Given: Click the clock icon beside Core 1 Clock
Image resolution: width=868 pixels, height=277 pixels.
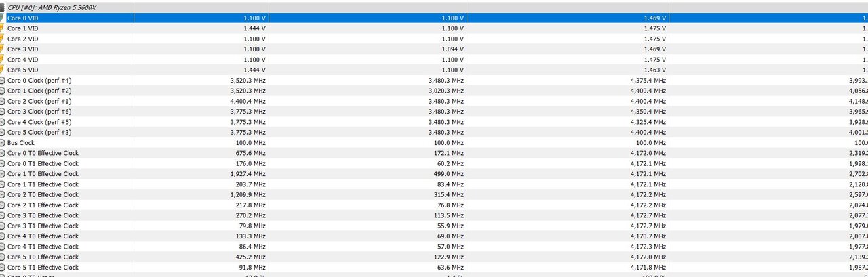Looking at the screenshot, I should [2, 91].
